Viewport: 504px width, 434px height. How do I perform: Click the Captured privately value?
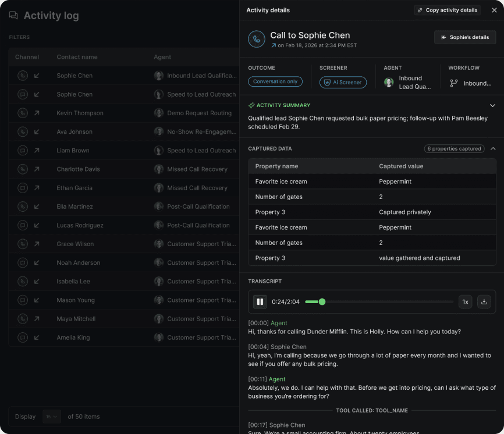[x=404, y=212]
